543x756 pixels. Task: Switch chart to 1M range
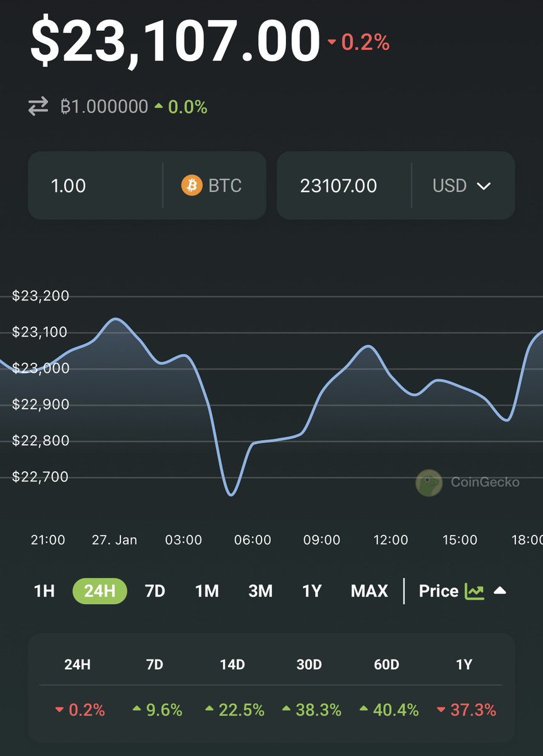207,592
